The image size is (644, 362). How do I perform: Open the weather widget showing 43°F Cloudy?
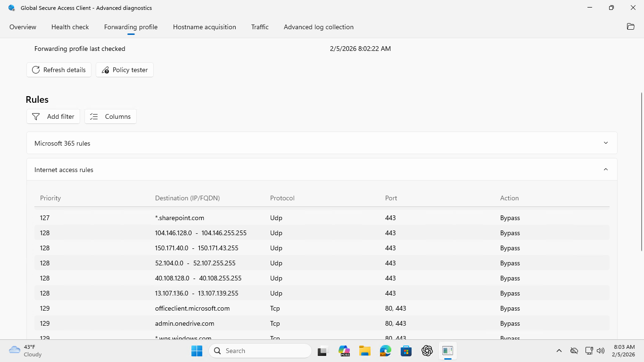tap(26, 351)
